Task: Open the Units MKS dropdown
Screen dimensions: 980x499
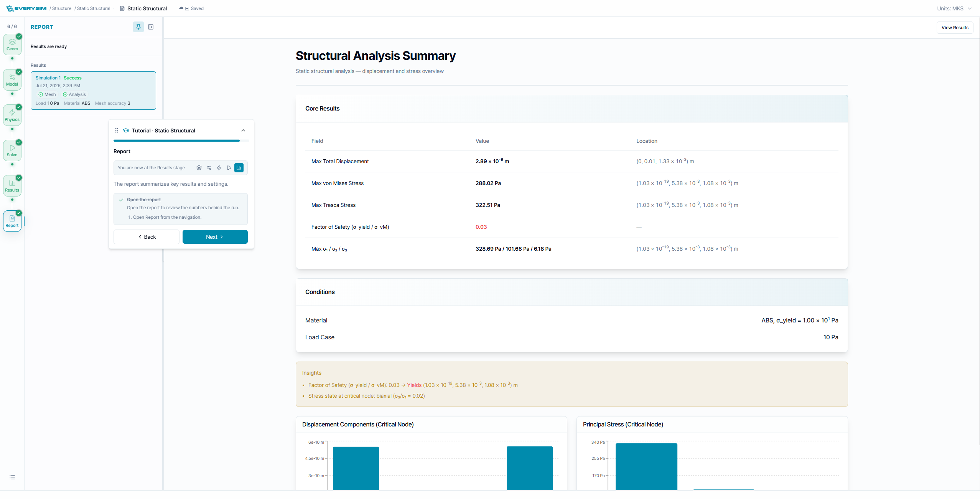Action: [954, 8]
